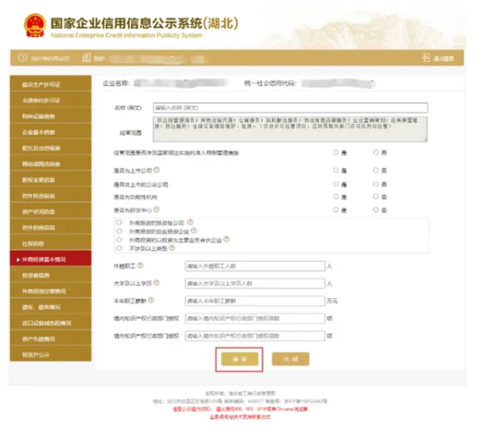Click the 关闭 button
Image resolution: width=497 pixels, height=448 pixels.
(290, 359)
